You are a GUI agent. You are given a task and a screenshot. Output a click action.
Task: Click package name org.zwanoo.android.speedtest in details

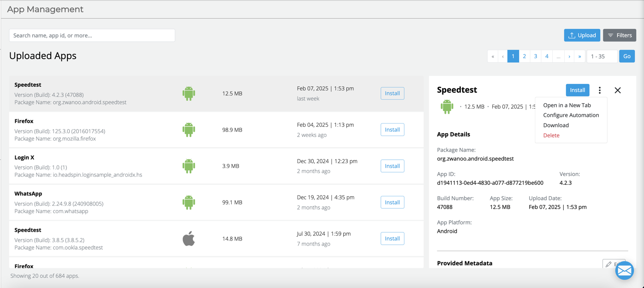(475, 159)
